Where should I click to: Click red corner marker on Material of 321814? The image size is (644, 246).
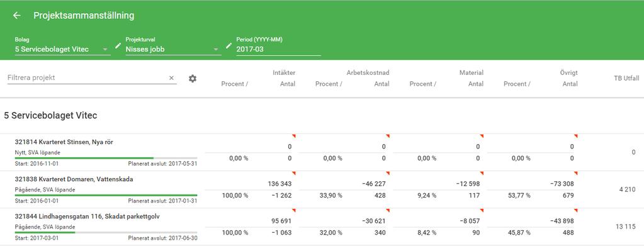pos(482,136)
